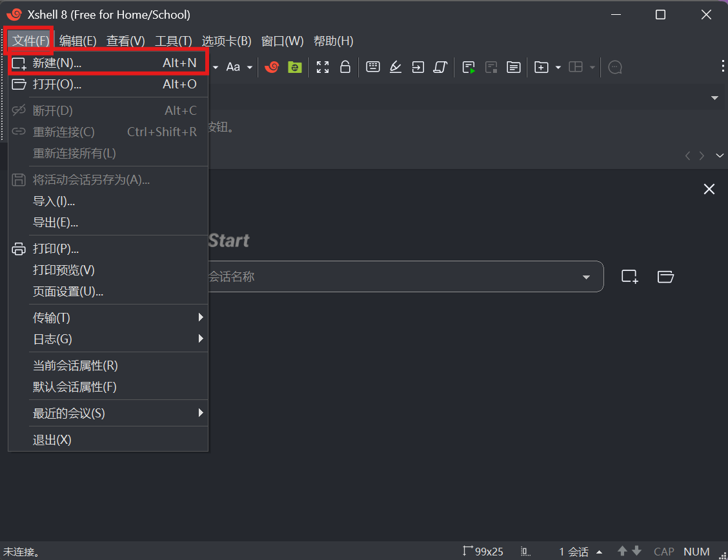This screenshot has height=560, width=728.
Task: Click open folder icon beside session field
Action: (666, 277)
